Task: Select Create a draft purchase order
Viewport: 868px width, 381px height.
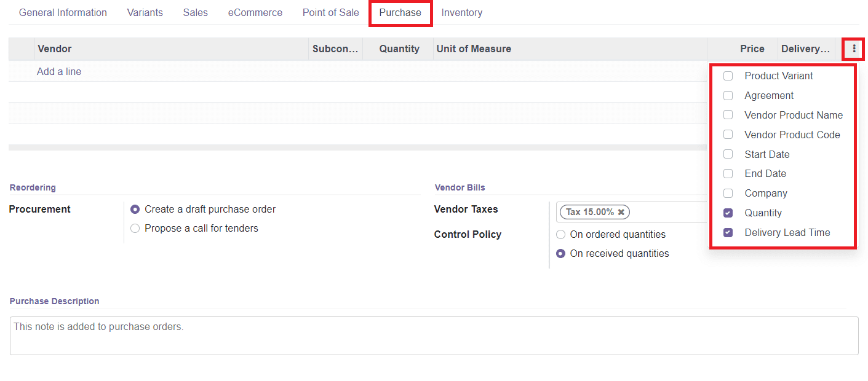Action: [135, 209]
